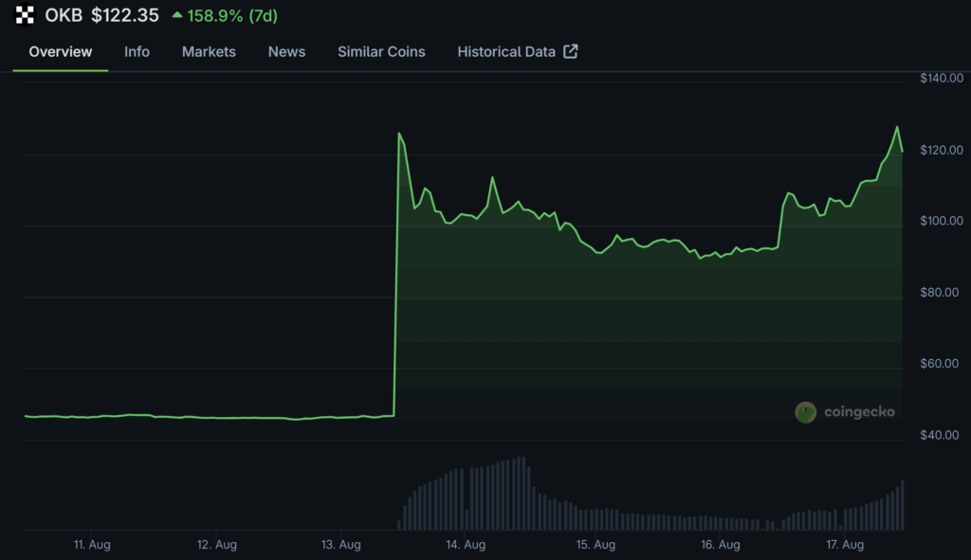This screenshot has height=560, width=971.
Task: Click the OKB coin logo icon
Action: point(25,15)
